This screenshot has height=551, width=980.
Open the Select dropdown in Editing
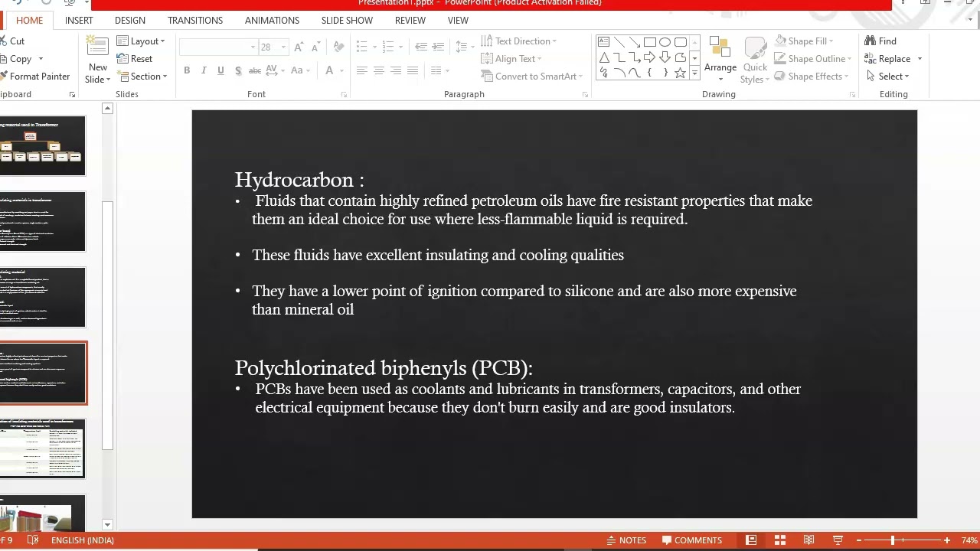coord(887,77)
